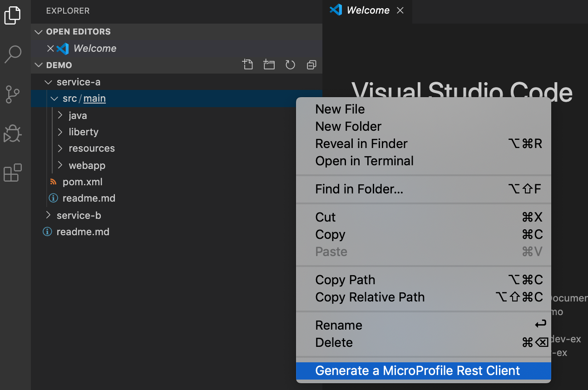Click the info icon beside service-a readme.md
588x390 pixels.
coord(54,198)
